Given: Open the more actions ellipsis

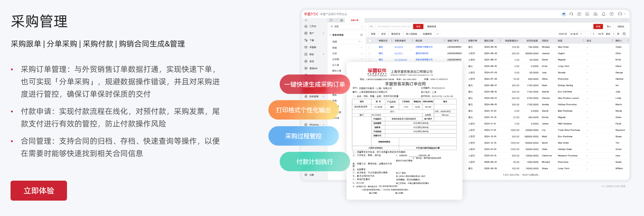Looking at the screenshot, I should click(x=437, y=34).
